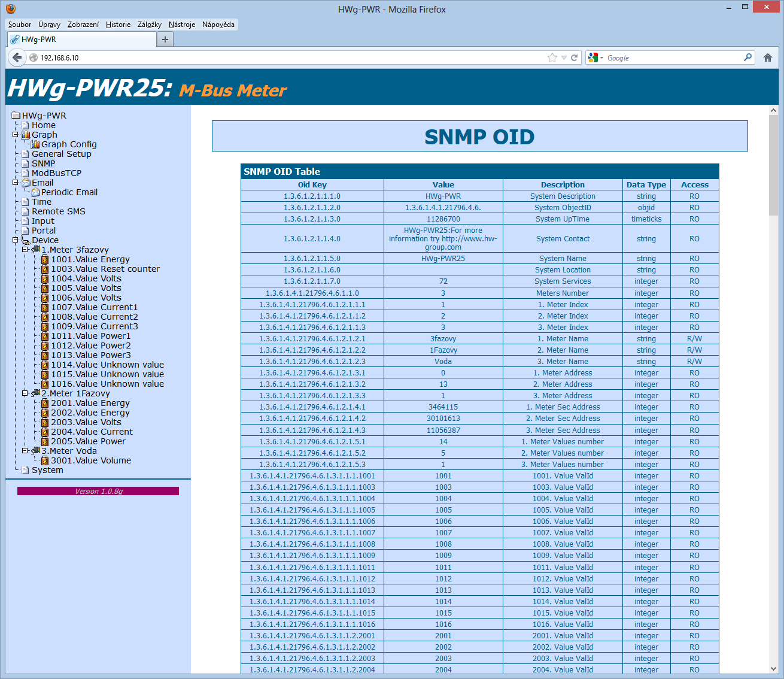
Task: Open the Nápověda menu
Action: tap(218, 25)
